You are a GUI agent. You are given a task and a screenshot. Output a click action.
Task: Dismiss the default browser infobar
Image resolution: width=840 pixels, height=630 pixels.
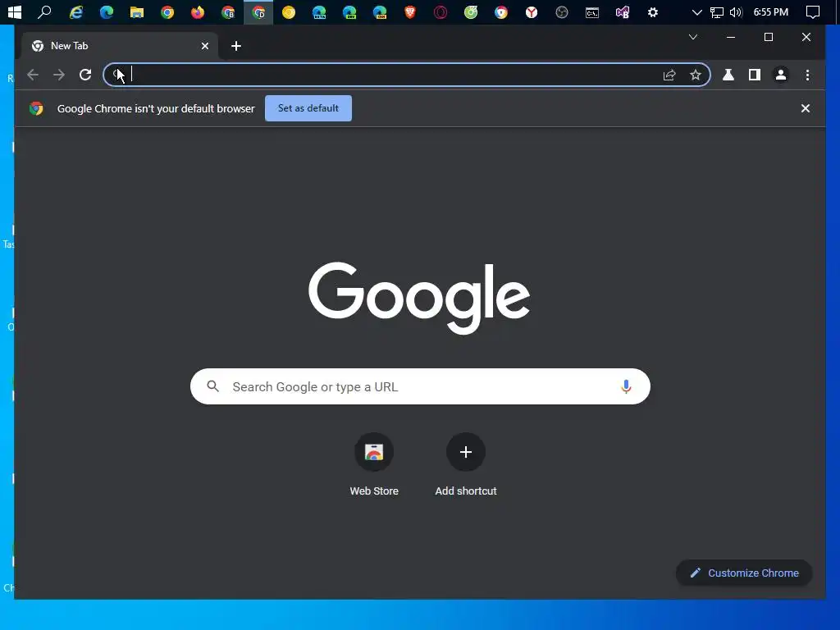[x=806, y=108]
